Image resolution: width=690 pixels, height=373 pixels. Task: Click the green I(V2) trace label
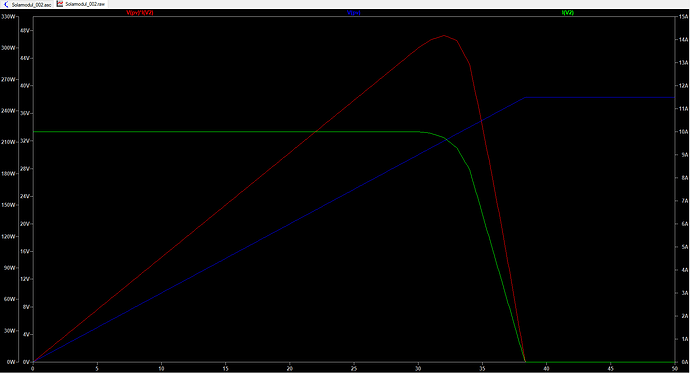(568, 13)
